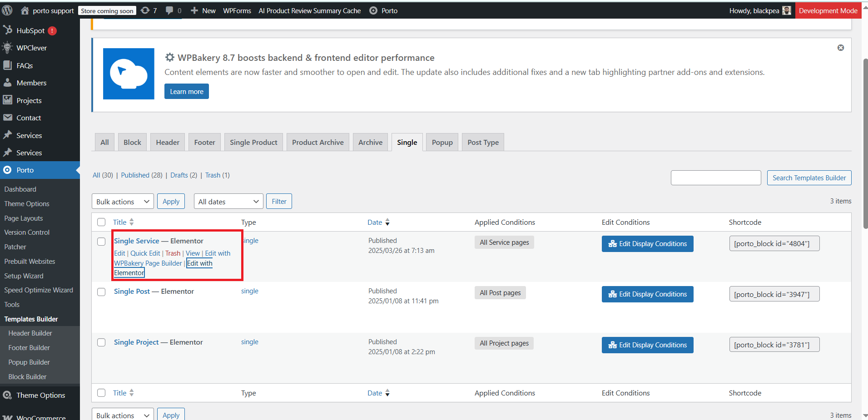Show Published (28) templates
Viewport: 868px width, 420px height.
click(x=142, y=175)
